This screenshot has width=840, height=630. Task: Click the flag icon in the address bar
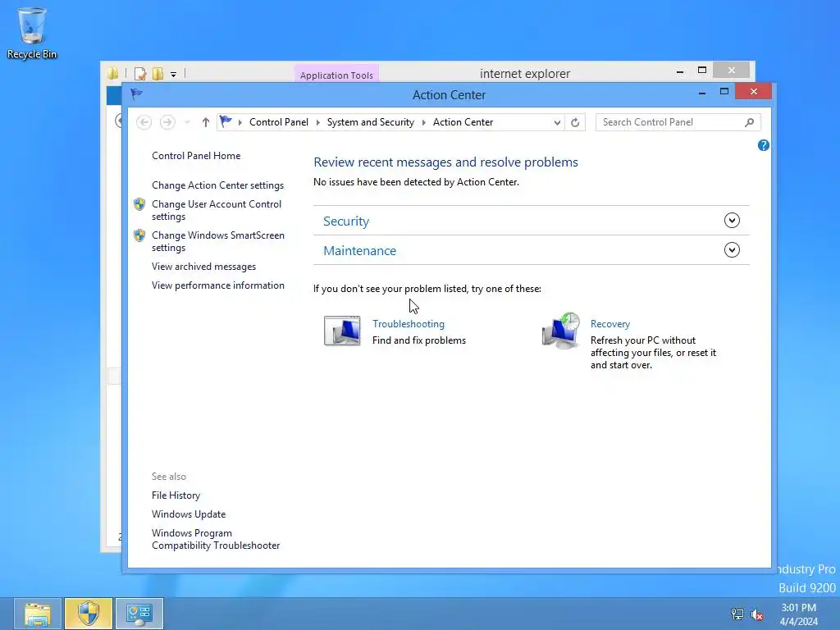(226, 121)
